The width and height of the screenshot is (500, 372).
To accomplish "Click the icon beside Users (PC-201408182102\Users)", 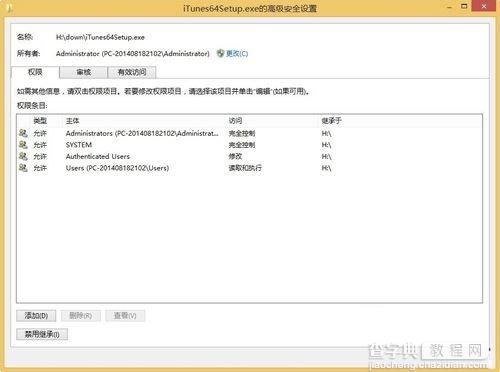I will tap(23, 168).
